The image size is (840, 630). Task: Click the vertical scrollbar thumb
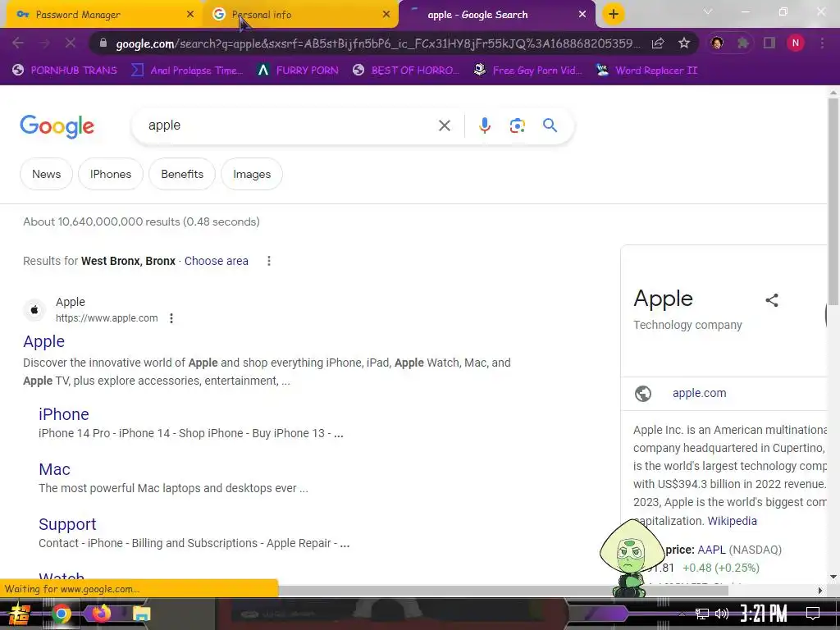pyautogui.click(x=833, y=201)
